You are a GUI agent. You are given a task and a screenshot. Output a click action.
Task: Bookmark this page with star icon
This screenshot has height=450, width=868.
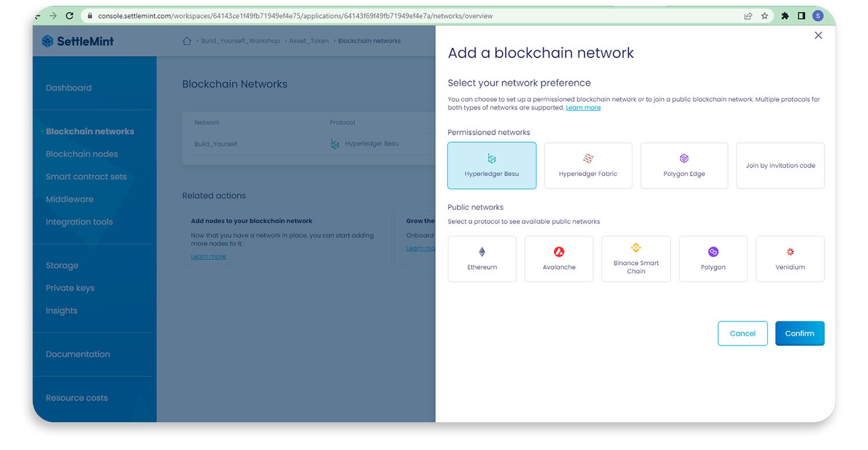pos(764,16)
